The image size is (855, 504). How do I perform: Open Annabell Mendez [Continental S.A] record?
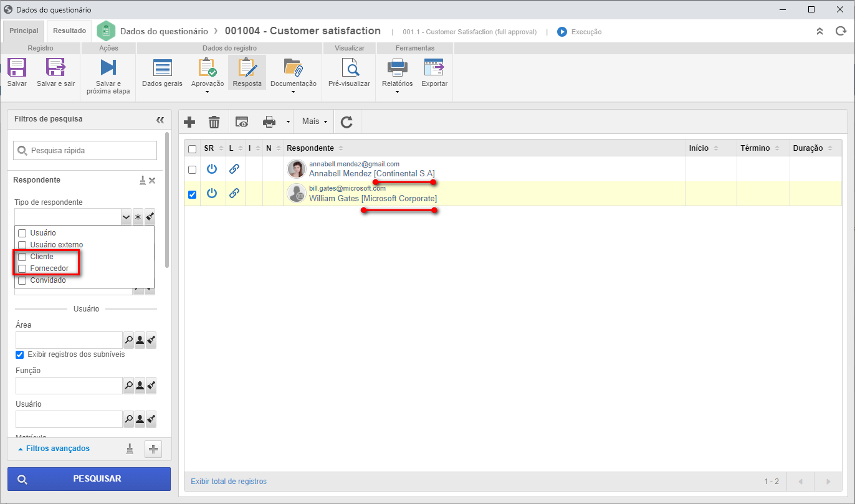click(x=372, y=174)
